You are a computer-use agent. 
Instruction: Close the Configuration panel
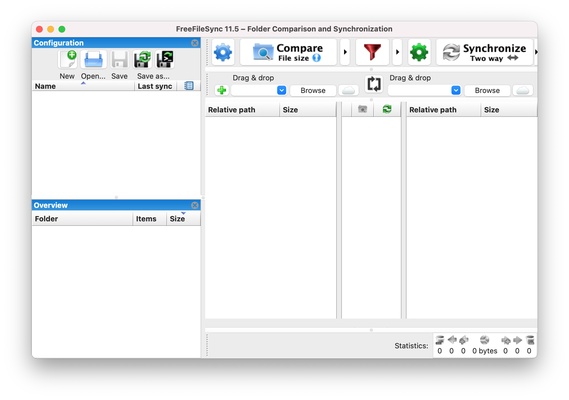pyautogui.click(x=195, y=43)
